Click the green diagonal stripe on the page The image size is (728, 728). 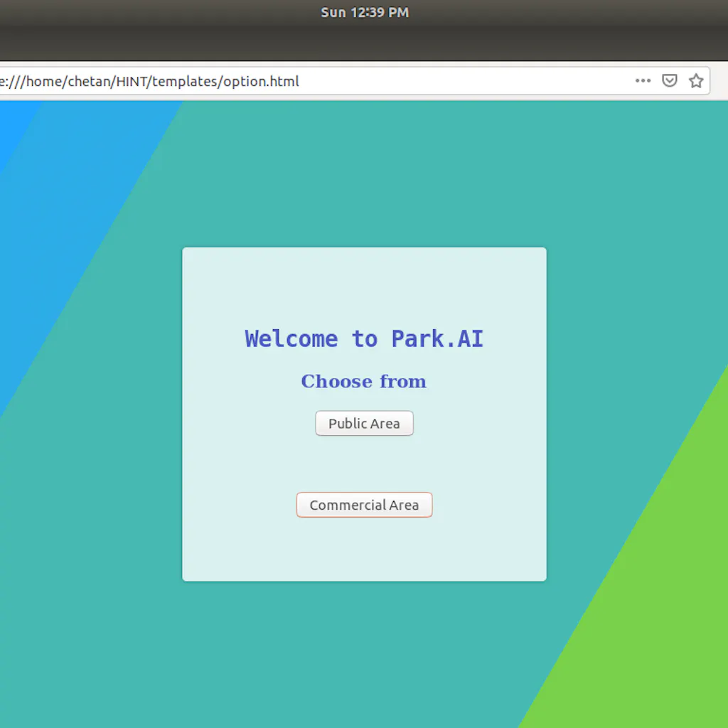pyautogui.click(x=640, y=675)
